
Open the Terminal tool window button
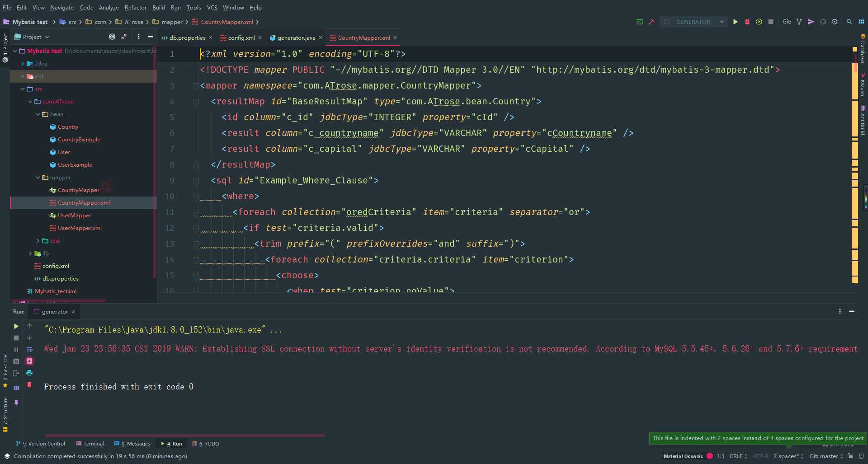[x=90, y=444]
